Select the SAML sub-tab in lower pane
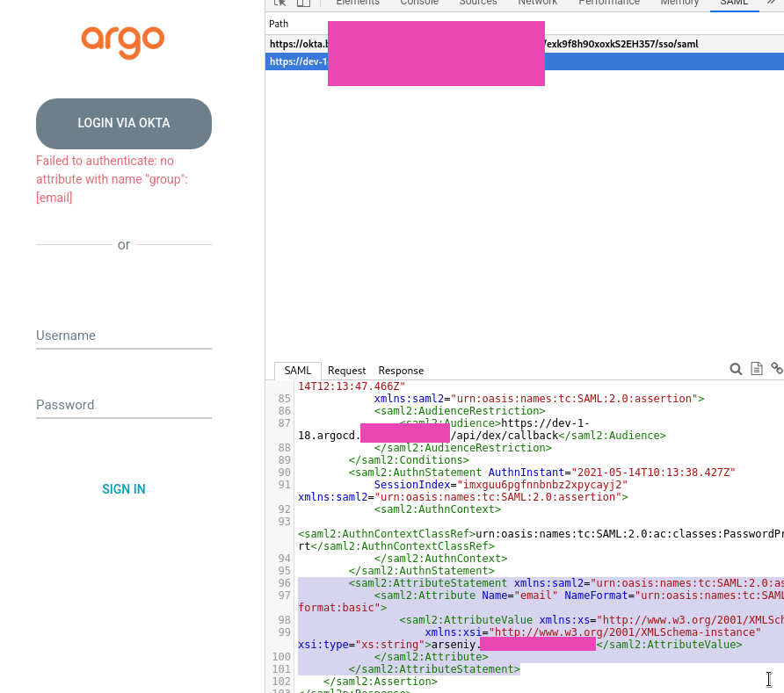The image size is (784, 693). pyautogui.click(x=297, y=371)
